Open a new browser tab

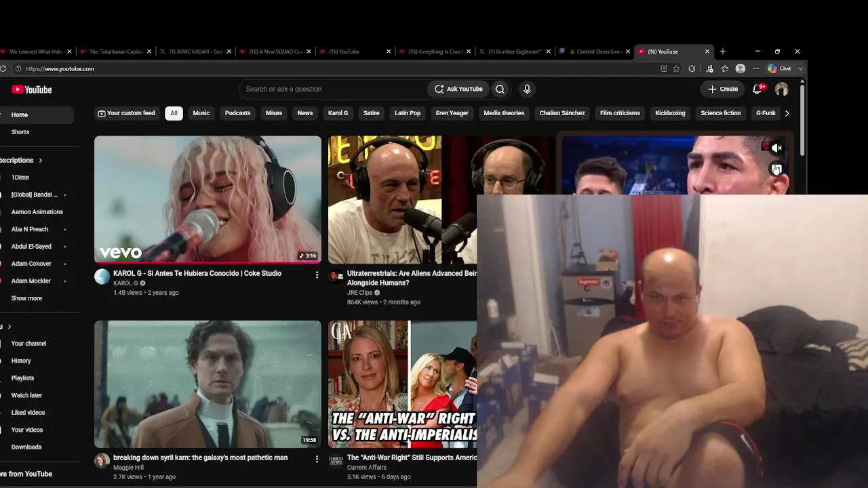pyautogui.click(x=723, y=52)
